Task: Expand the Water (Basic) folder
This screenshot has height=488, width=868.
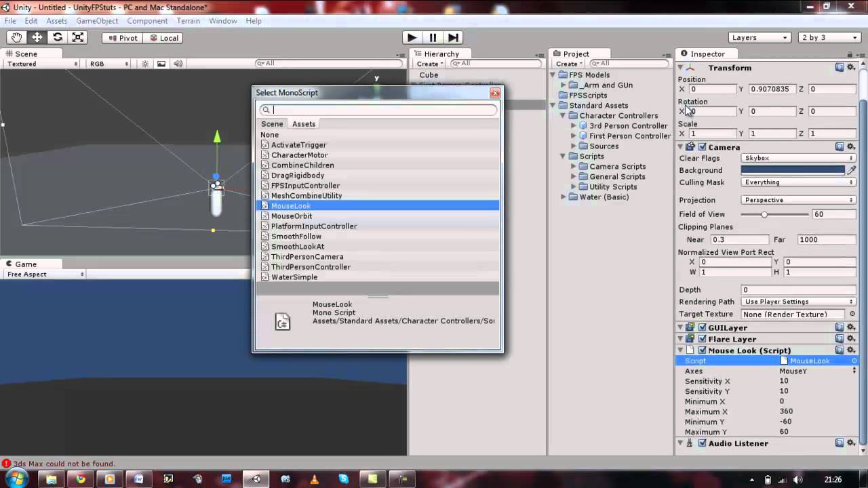Action: click(563, 197)
